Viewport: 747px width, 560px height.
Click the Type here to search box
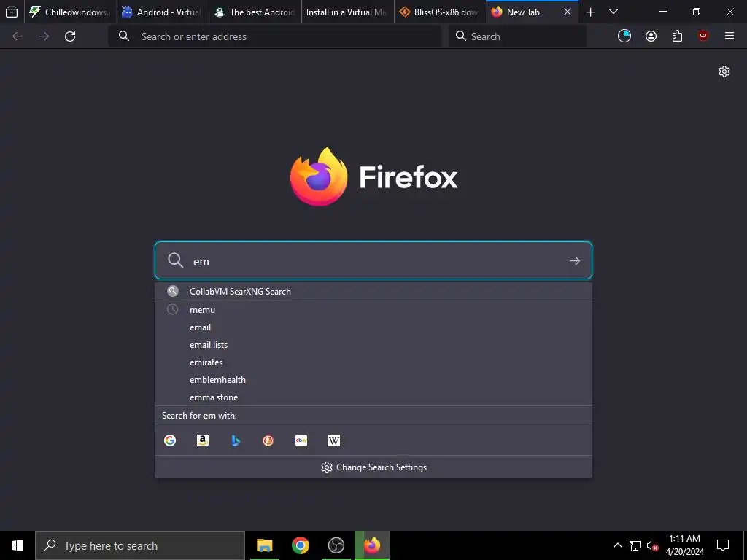coord(140,545)
